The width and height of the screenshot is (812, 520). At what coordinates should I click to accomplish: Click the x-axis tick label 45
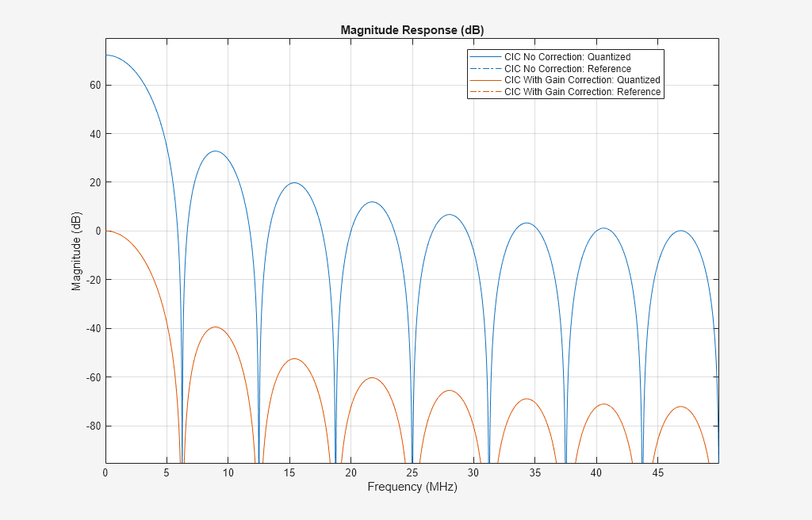[657, 473]
